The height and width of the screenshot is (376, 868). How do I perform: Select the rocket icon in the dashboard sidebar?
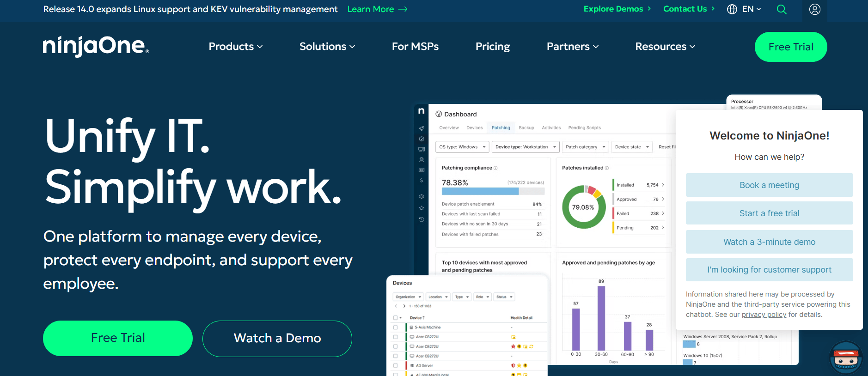tap(422, 128)
